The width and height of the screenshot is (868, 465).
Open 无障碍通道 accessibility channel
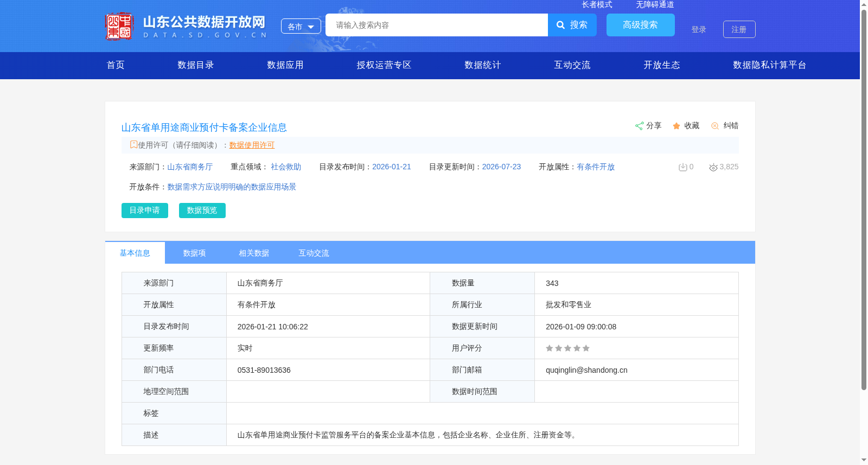click(655, 4)
